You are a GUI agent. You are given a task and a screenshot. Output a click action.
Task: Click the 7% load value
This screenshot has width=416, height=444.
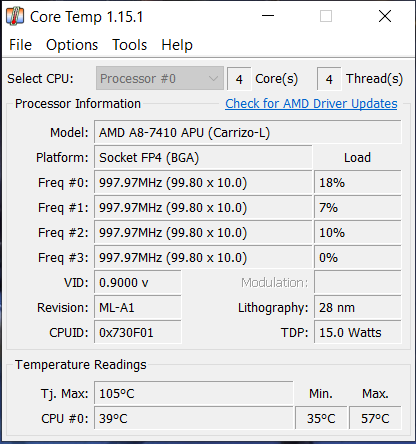pos(358,208)
